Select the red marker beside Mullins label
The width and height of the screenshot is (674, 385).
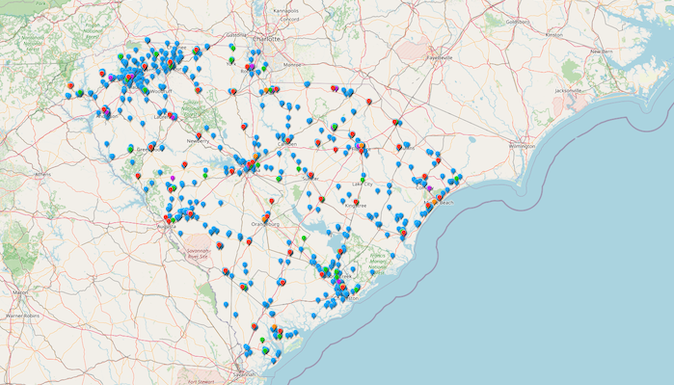pos(399,147)
